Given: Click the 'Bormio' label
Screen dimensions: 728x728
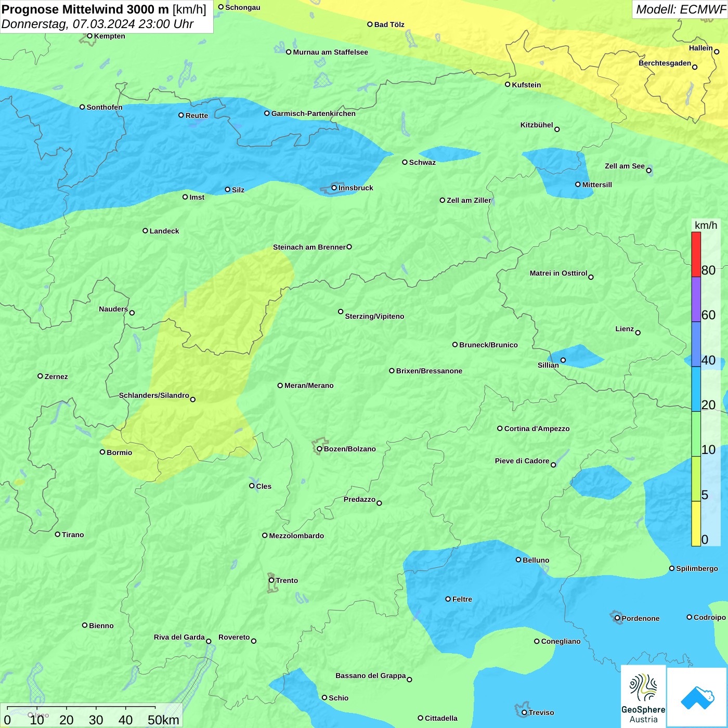Looking at the screenshot, I should [119, 452].
